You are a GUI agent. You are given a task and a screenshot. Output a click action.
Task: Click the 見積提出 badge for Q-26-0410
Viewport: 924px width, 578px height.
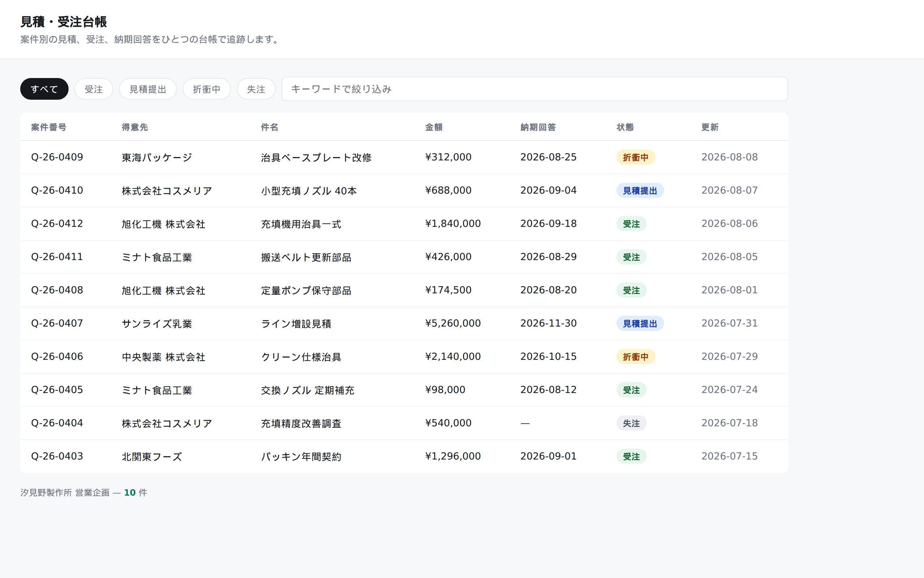click(x=640, y=190)
